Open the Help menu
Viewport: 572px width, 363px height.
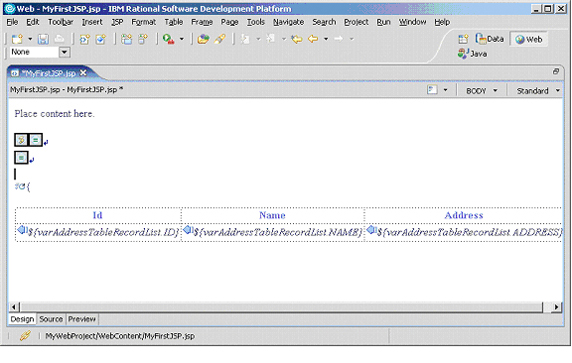(x=442, y=22)
